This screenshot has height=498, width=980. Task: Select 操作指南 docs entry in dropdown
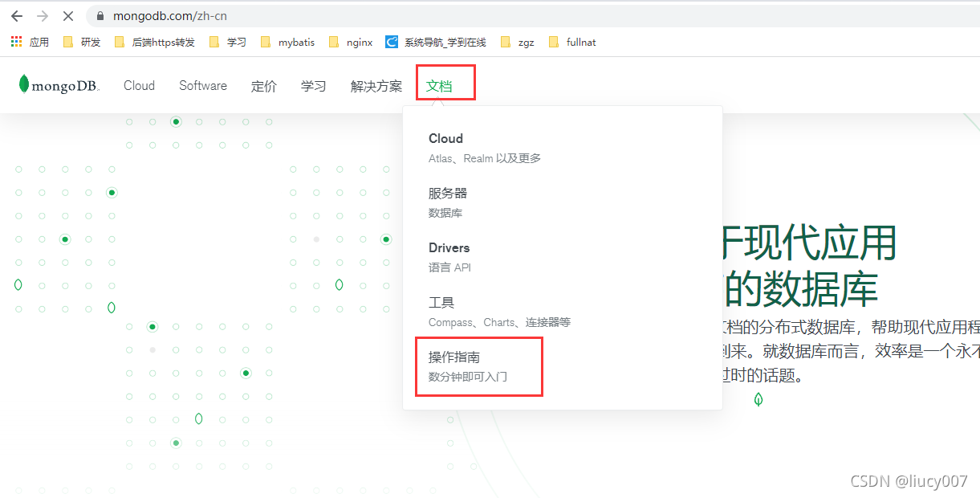pos(468,366)
